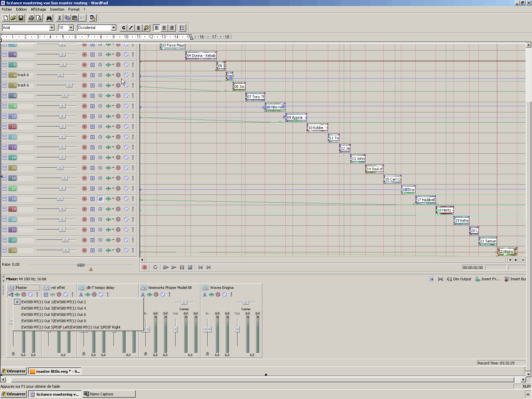
Task: Click the Rate slider handle
Action: click(81, 265)
